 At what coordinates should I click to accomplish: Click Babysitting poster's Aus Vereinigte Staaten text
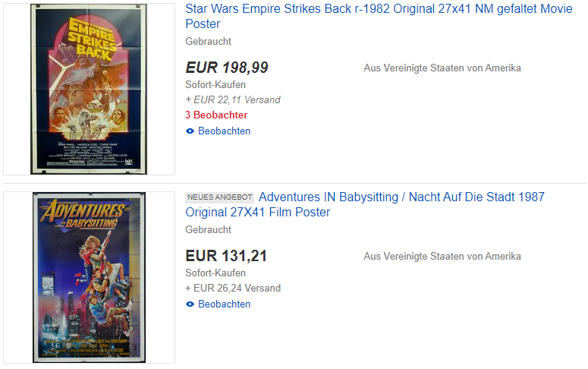pyautogui.click(x=442, y=257)
